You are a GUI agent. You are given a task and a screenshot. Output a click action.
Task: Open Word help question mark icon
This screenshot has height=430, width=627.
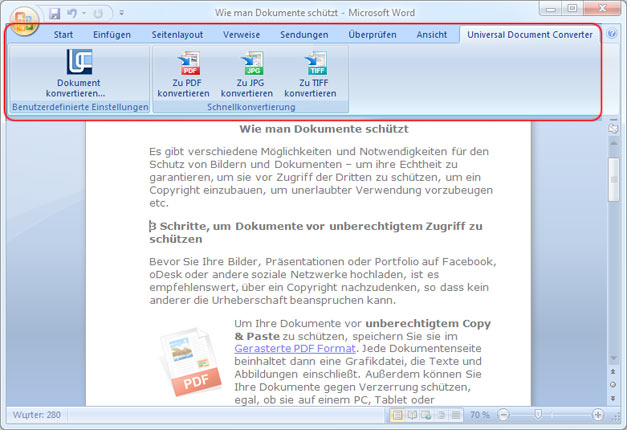click(612, 34)
